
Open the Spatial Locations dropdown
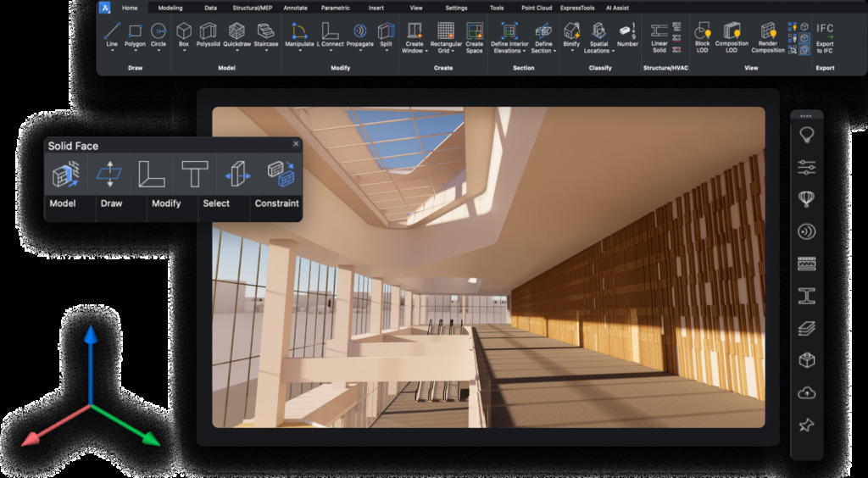point(598,51)
